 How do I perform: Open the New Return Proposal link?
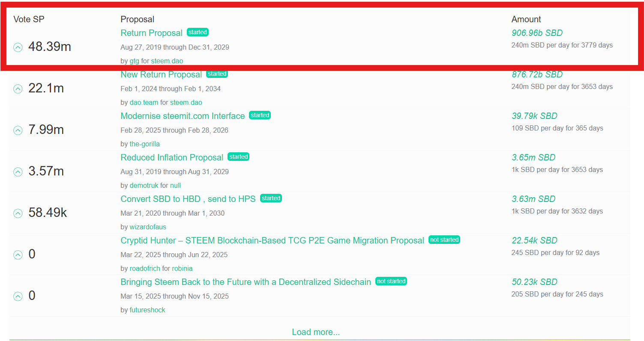[x=161, y=74]
